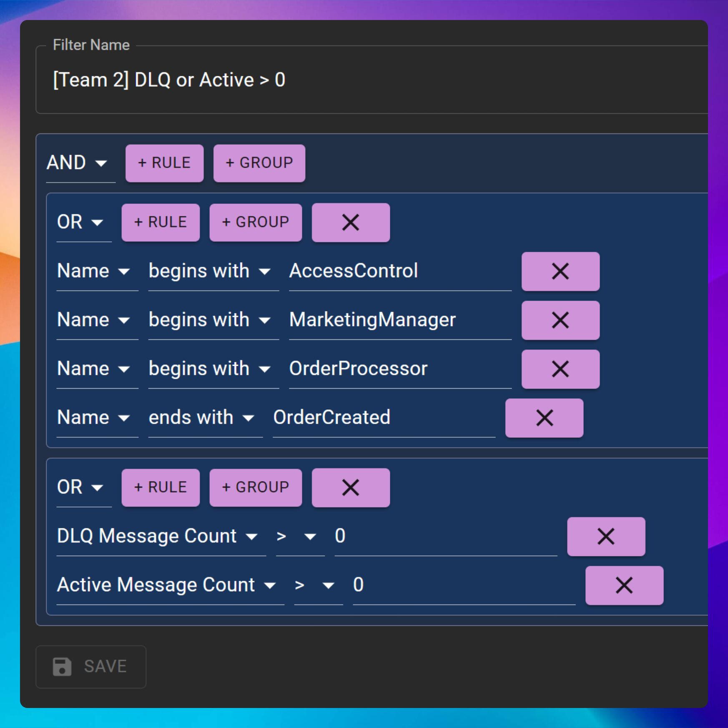Click the Save button
Image resolution: width=728 pixels, height=728 pixels.
tap(91, 666)
